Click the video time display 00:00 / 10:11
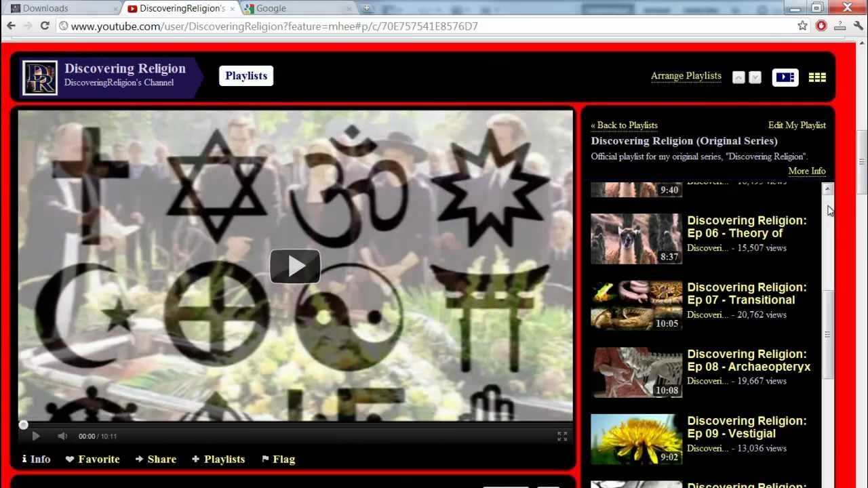Screen dimensions: 868x488 (x=98, y=436)
